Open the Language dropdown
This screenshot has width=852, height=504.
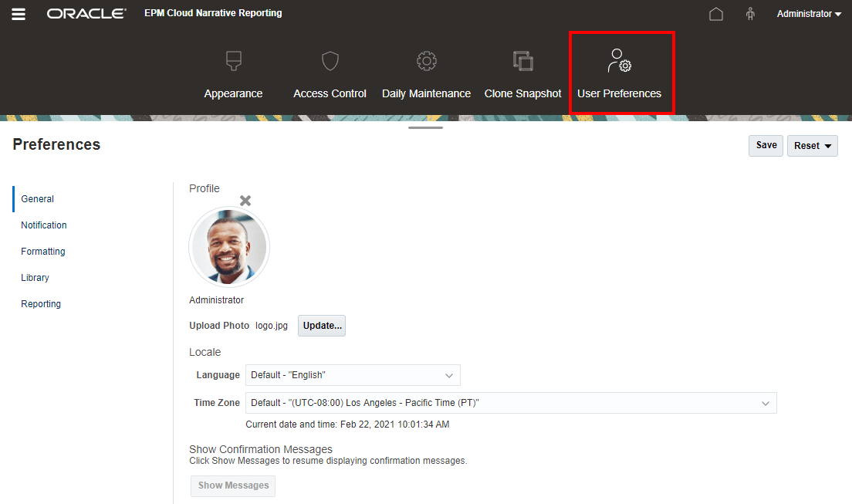tap(353, 375)
